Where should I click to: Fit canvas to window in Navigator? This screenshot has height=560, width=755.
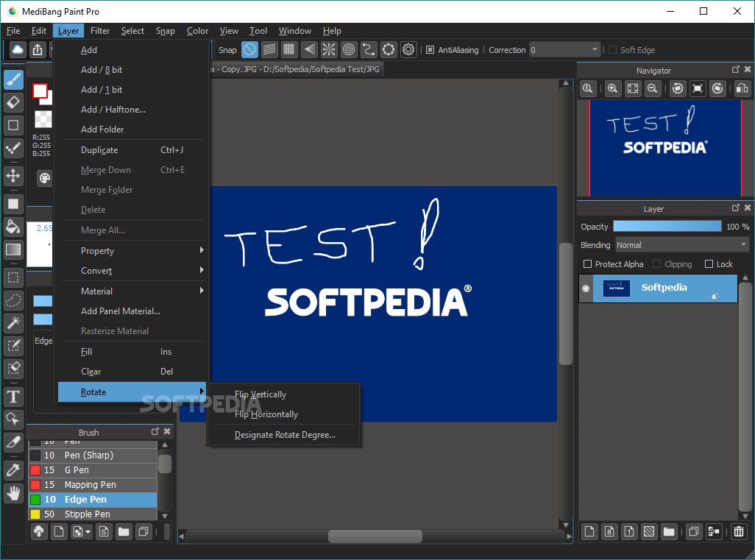tap(633, 88)
